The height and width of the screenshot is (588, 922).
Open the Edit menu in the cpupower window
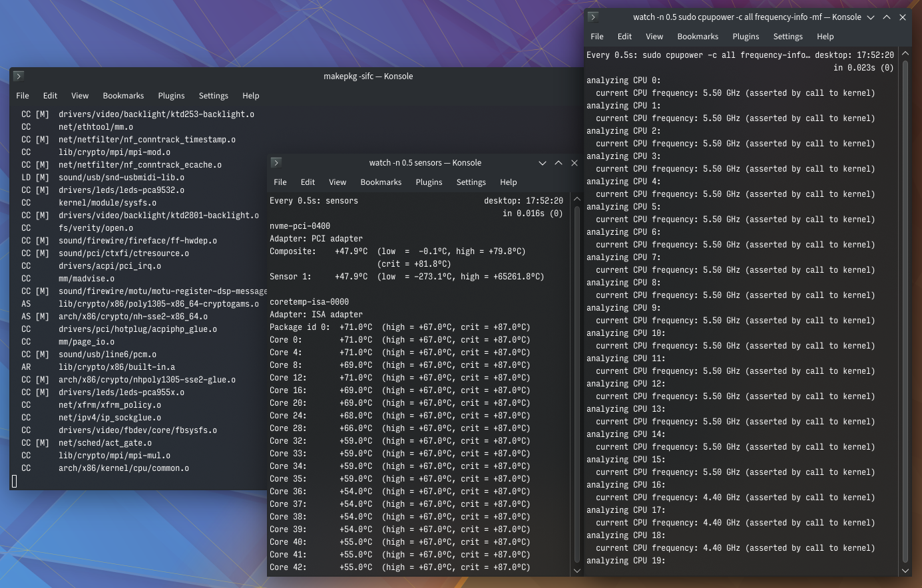coord(624,37)
